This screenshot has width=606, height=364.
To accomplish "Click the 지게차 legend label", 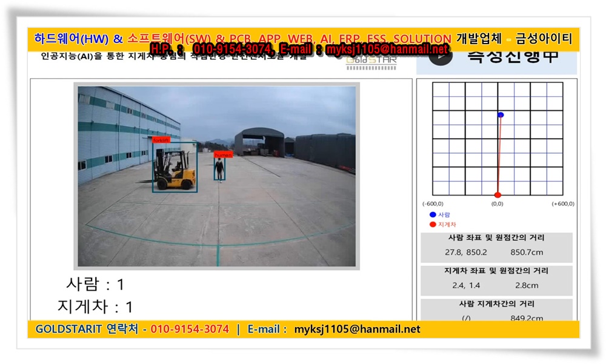I will tap(447, 224).
